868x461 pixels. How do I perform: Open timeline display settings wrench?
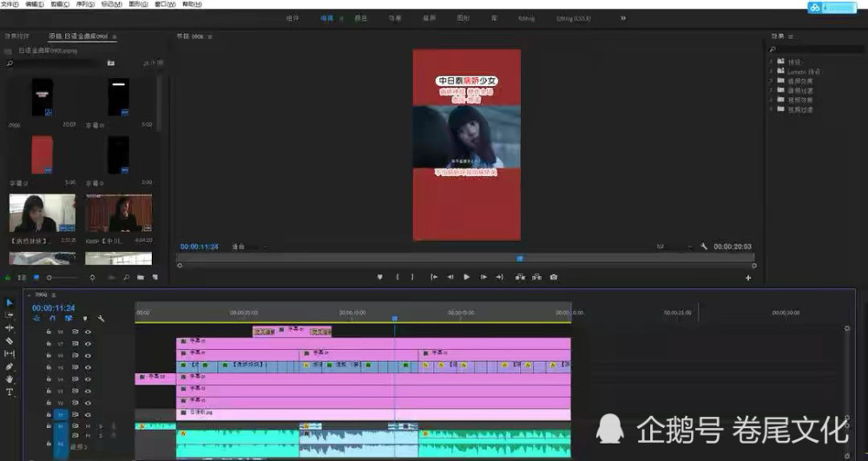(101, 319)
